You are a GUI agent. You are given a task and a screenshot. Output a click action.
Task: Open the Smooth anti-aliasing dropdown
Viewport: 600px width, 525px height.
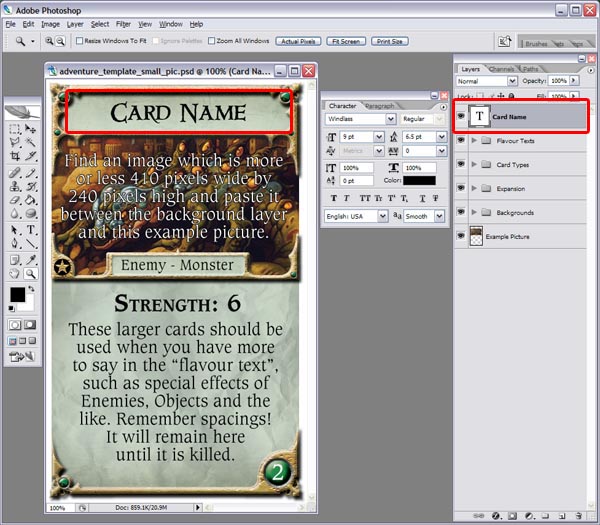click(x=440, y=216)
